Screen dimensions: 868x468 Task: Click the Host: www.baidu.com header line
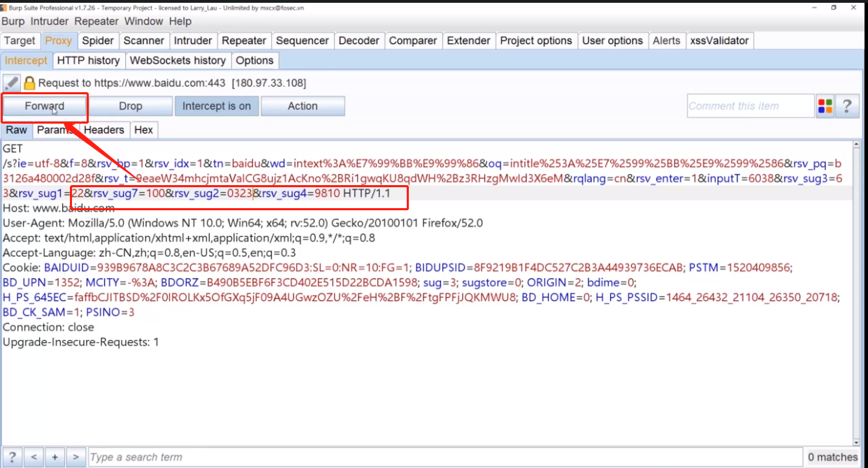[x=59, y=208]
